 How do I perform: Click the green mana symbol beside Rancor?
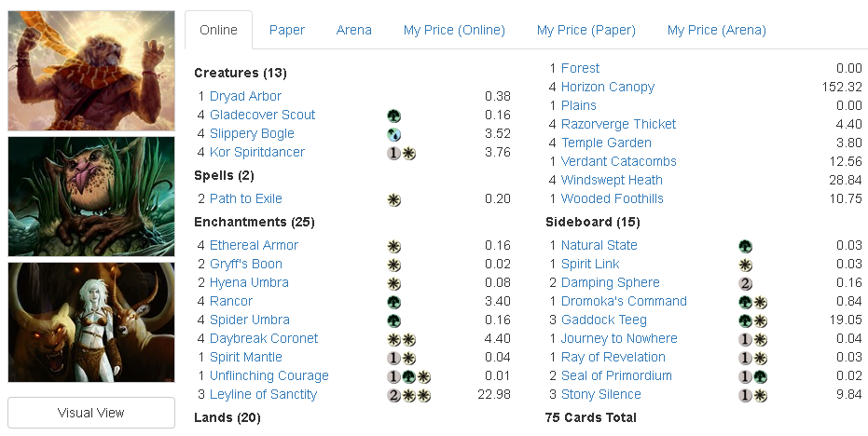click(x=394, y=302)
